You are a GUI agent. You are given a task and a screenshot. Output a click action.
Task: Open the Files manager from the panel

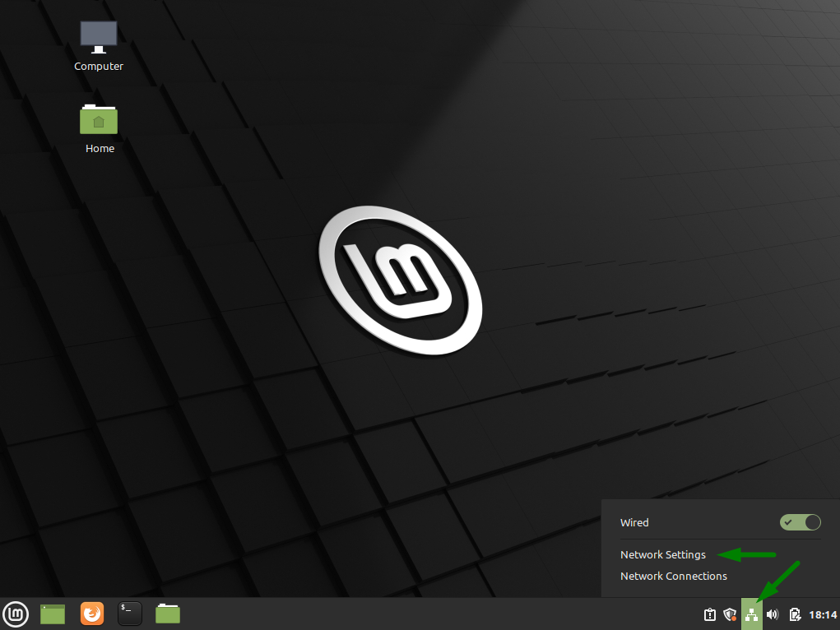168,614
